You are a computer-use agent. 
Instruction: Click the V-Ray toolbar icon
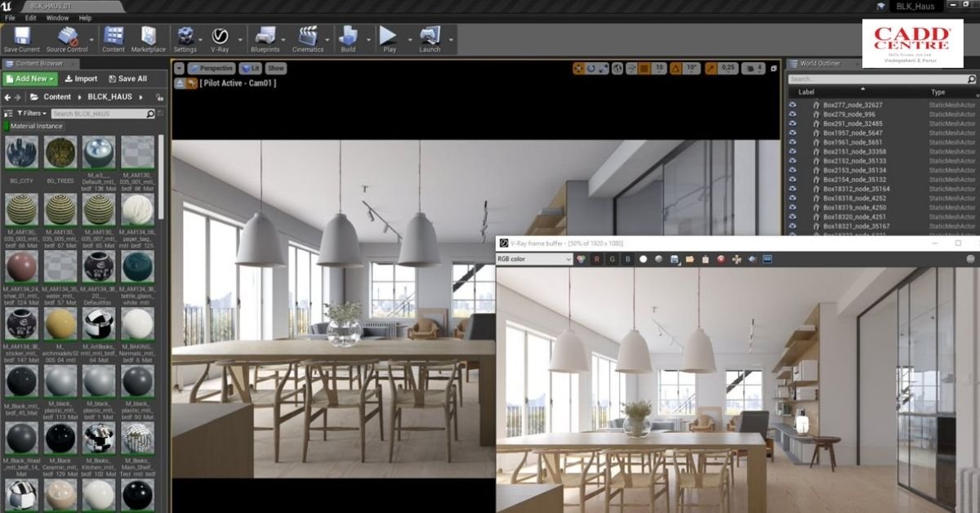220,36
